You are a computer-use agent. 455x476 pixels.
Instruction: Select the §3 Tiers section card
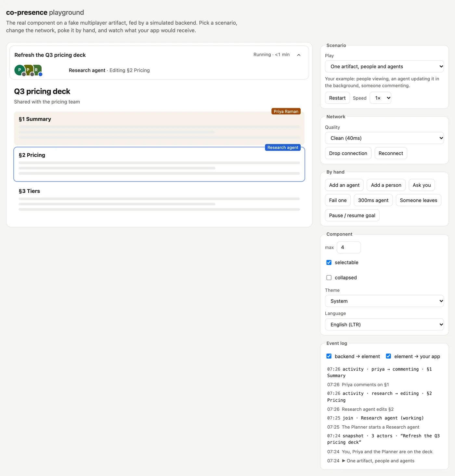[x=159, y=200]
